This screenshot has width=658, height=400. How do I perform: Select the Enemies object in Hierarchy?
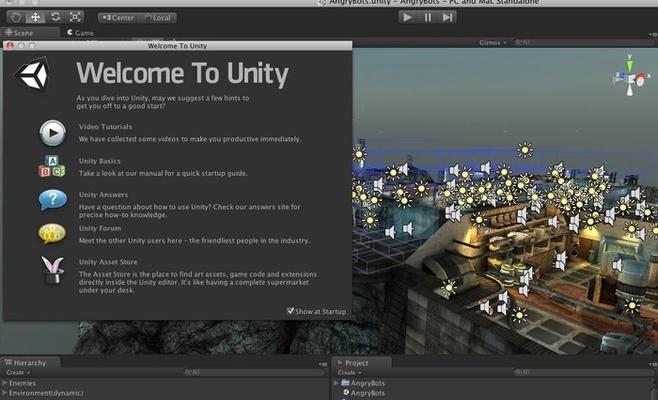pyautogui.click(x=22, y=383)
